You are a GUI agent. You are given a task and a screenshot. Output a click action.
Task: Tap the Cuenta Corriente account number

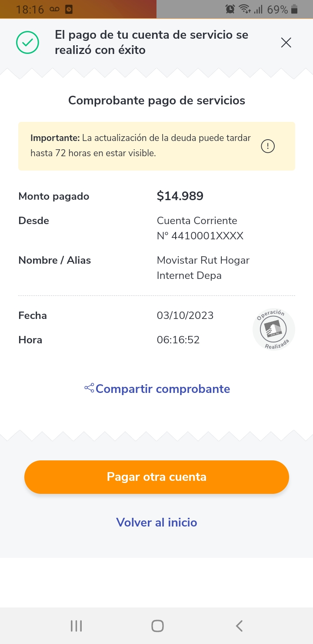click(x=200, y=236)
